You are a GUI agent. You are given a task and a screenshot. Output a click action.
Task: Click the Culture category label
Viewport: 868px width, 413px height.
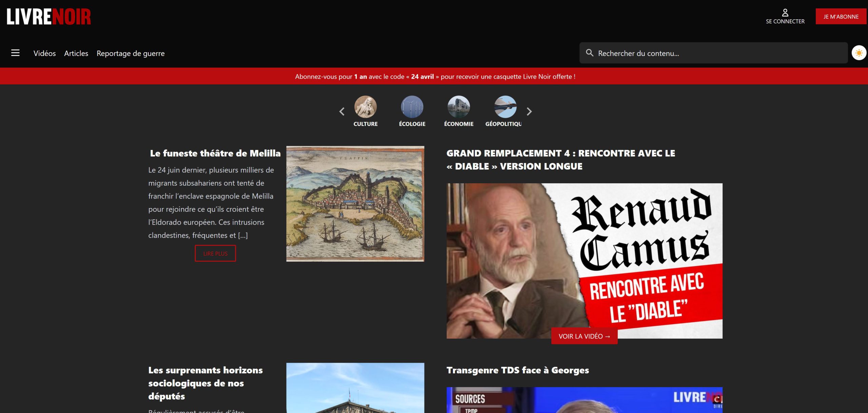pos(366,124)
